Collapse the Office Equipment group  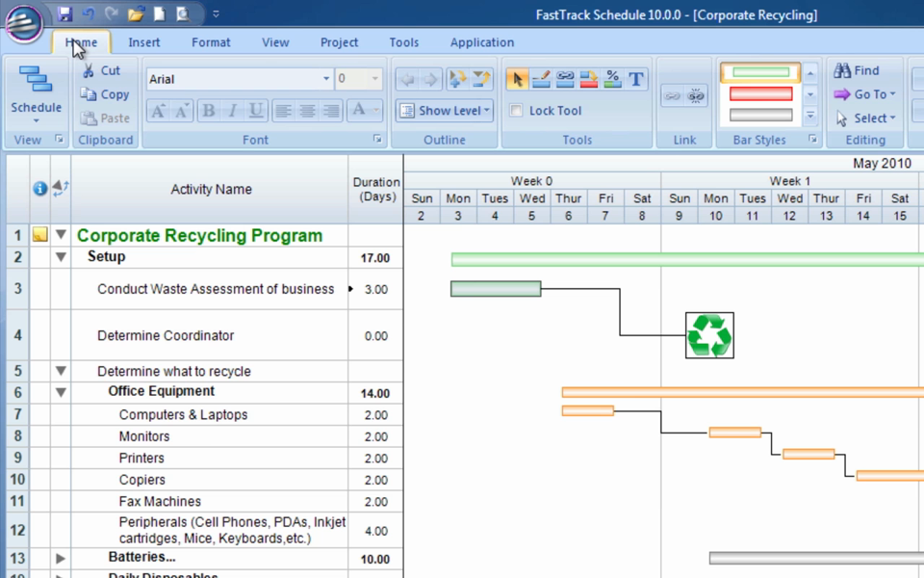[x=61, y=392]
